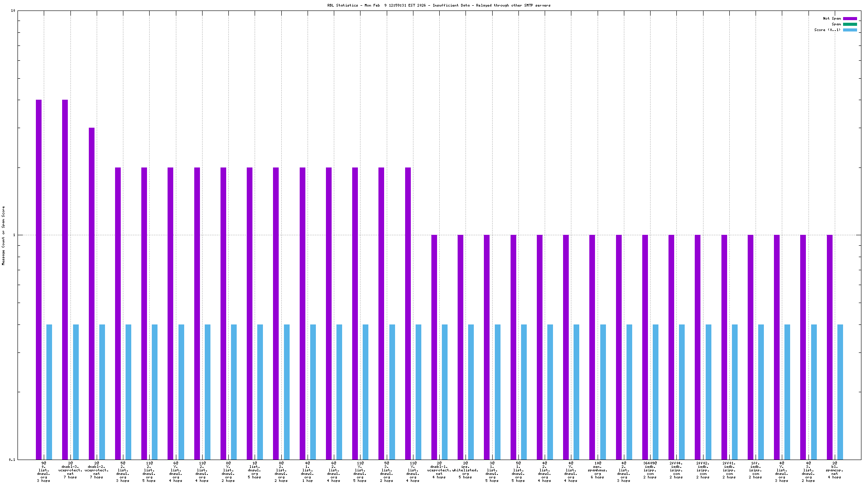Viewport: 868px width, 488px height.
Task: Click the y-axis label 'Message Count or Spam Score'
Action: tap(3, 235)
